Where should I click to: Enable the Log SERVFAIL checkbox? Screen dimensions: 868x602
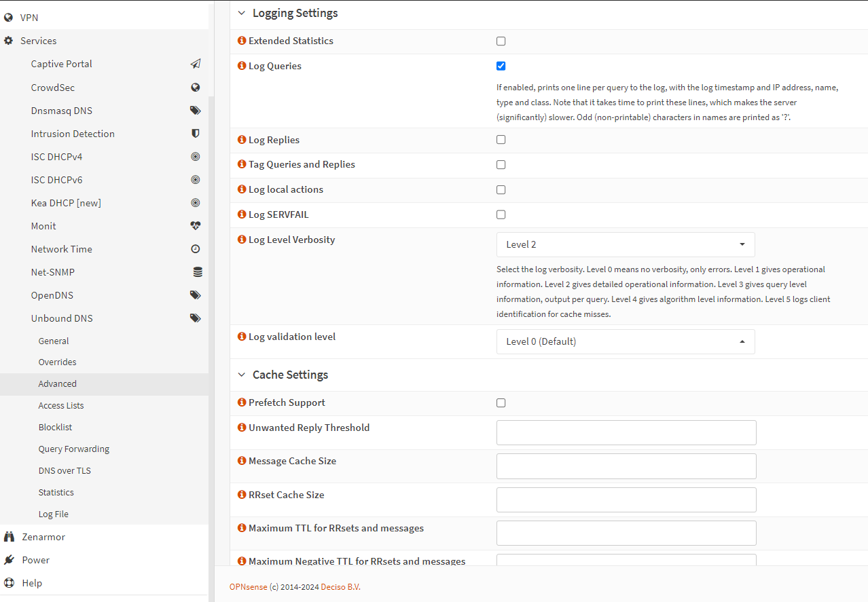point(501,214)
